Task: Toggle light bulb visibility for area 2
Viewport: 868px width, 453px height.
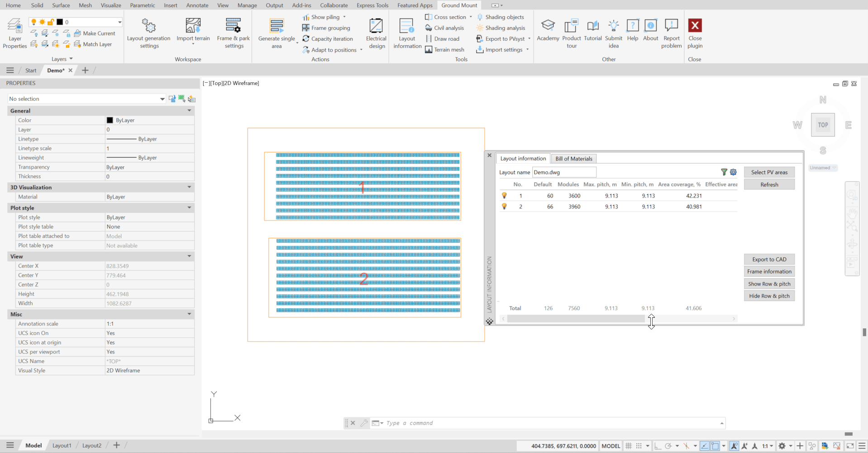Action: (x=504, y=207)
